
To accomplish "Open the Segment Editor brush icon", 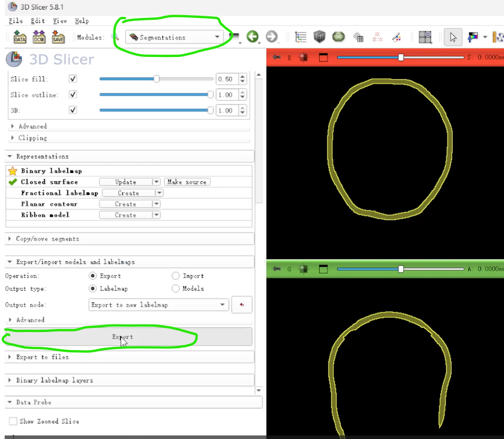I will (397, 37).
